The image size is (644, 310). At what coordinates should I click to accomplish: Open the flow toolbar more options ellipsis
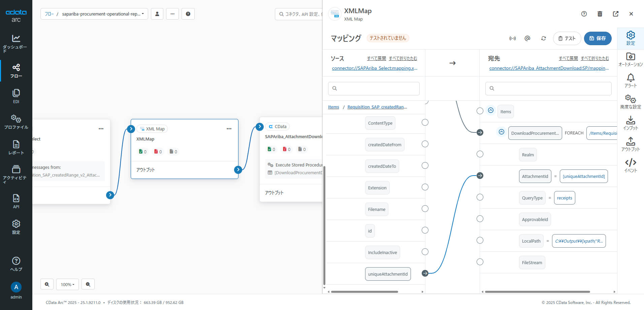(x=172, y=14)
